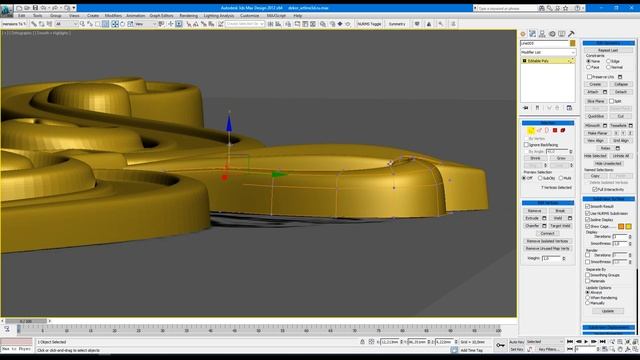
Task: Click the QuickSlice button
Action: coord(596,116)
